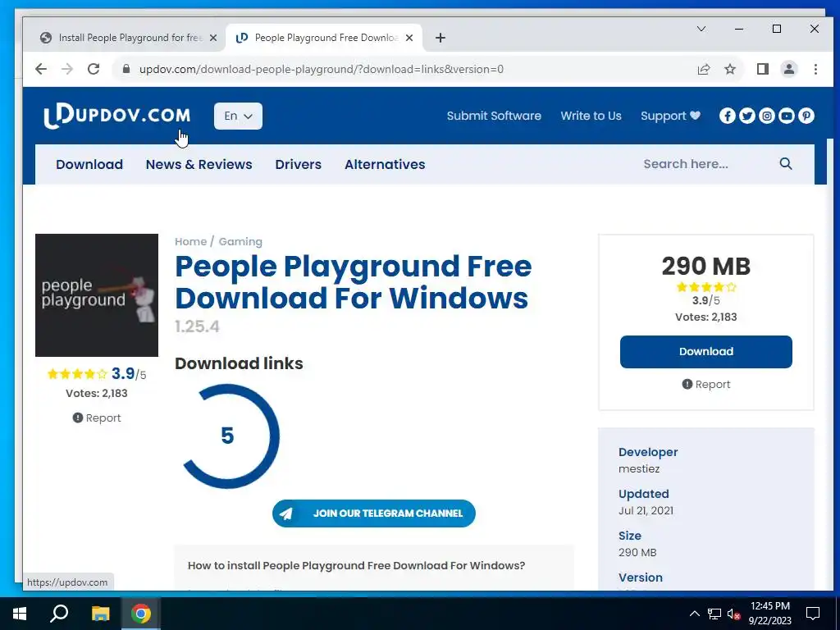
Task: Click Report below the Download button
Action: [706, 384]
